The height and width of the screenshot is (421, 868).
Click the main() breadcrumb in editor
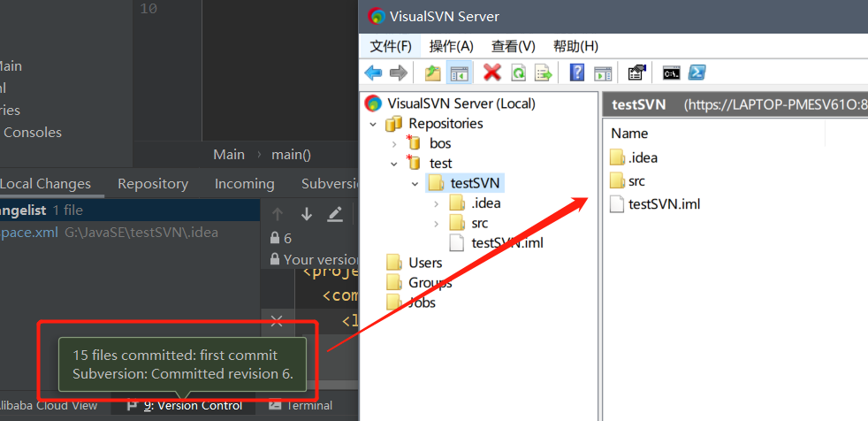(291, 155)
